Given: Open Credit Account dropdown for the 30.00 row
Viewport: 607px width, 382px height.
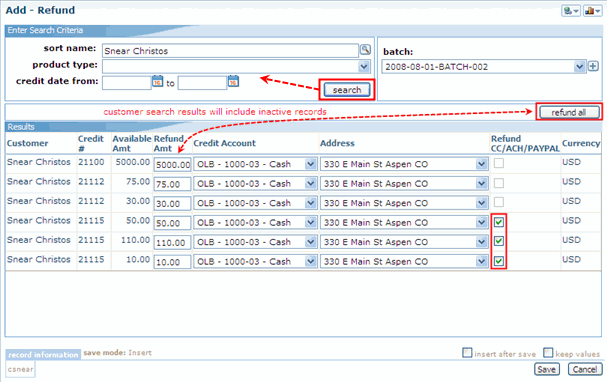Looking at the screenshot, I should tap(310, 203).
